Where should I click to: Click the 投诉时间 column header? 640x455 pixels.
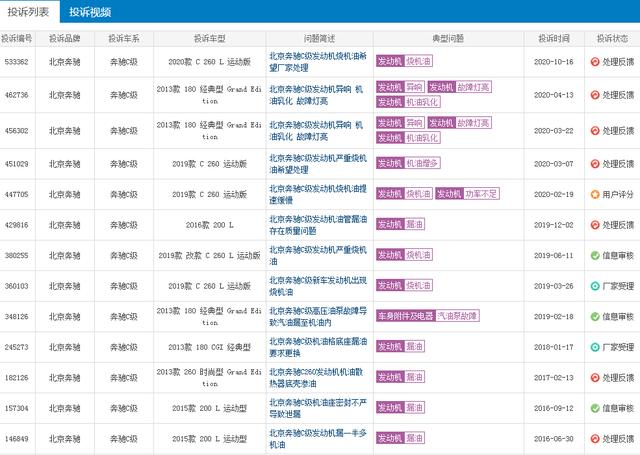point(554,38)
